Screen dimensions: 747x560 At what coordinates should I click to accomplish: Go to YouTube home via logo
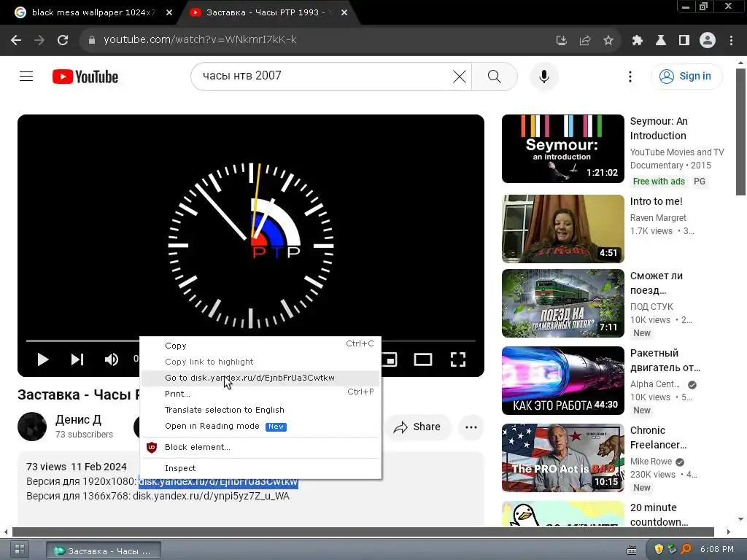click(85, 77)
